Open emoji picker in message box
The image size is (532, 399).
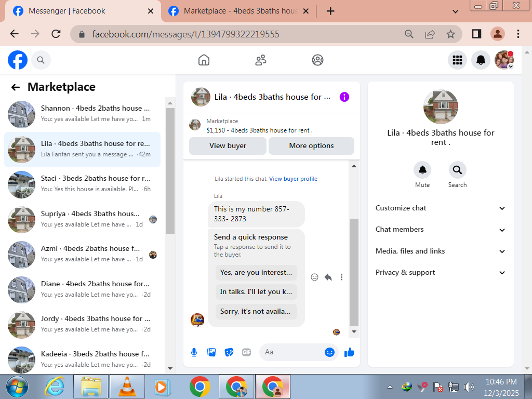click(329, 352)
